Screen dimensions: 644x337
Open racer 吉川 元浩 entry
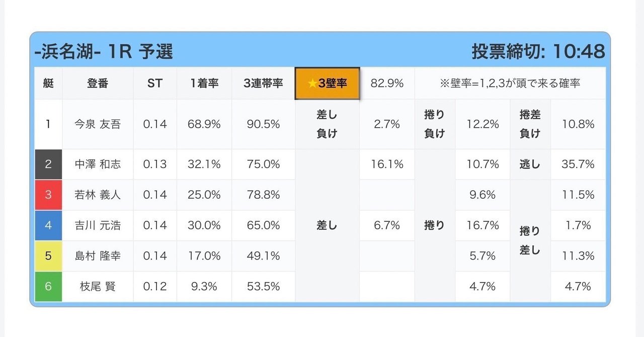coord(98,225)
